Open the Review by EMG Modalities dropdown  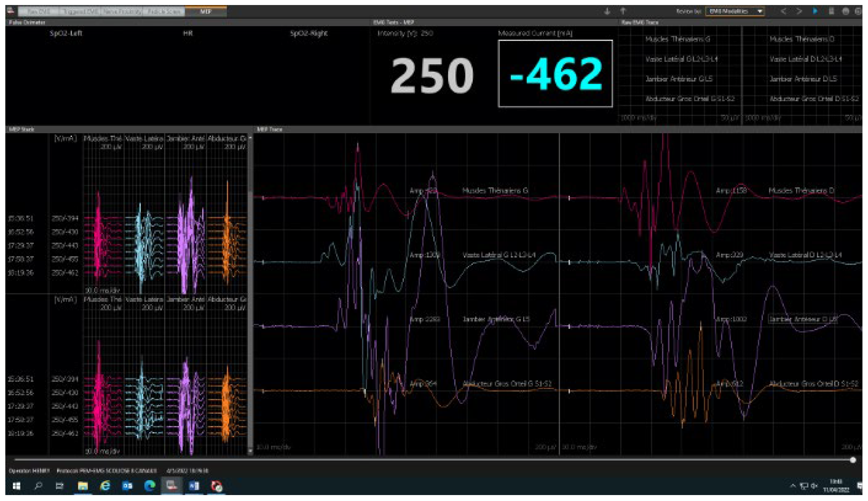click(735, 11)
